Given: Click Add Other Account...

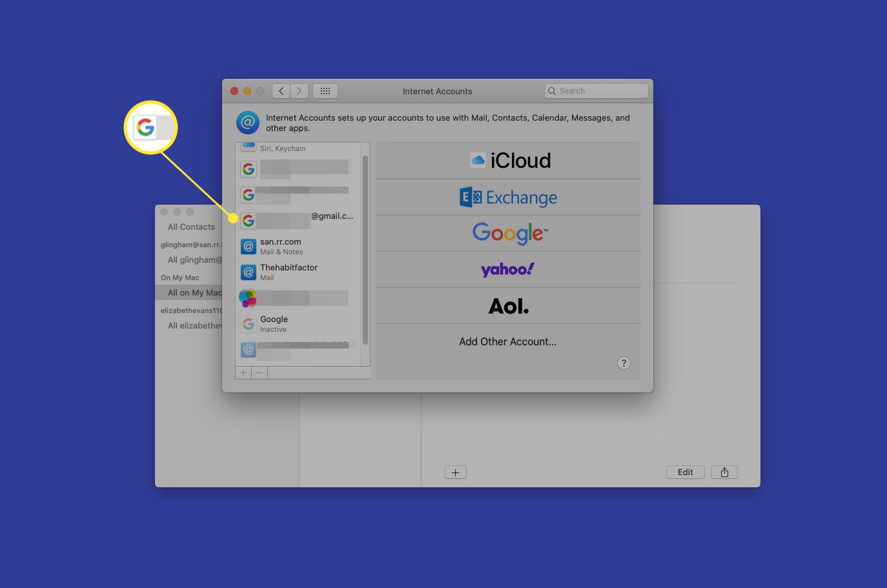Looking at the screenshot, I should coord(507,341).
